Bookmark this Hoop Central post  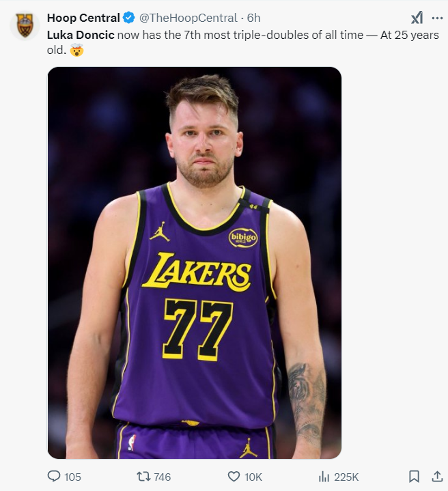point(414,476)
